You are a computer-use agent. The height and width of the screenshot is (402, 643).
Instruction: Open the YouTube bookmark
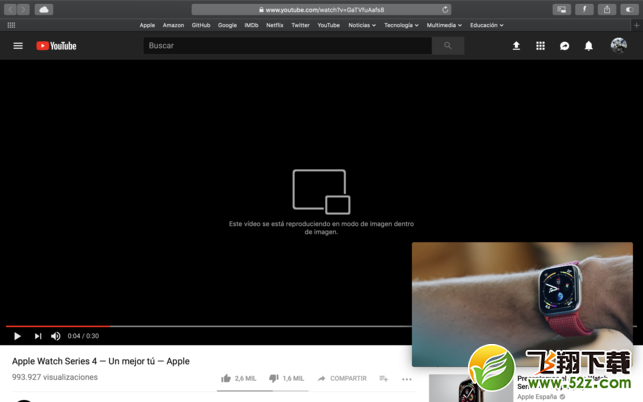click(x=328, y=25)
